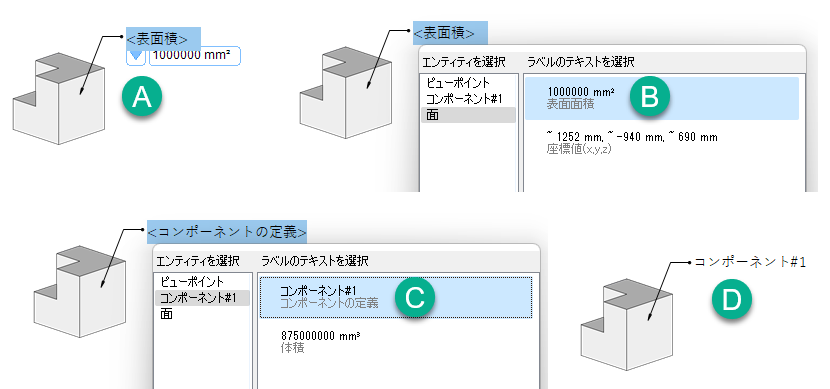
Task: Click the green circle marker D
Action: (x=732, y=300)
